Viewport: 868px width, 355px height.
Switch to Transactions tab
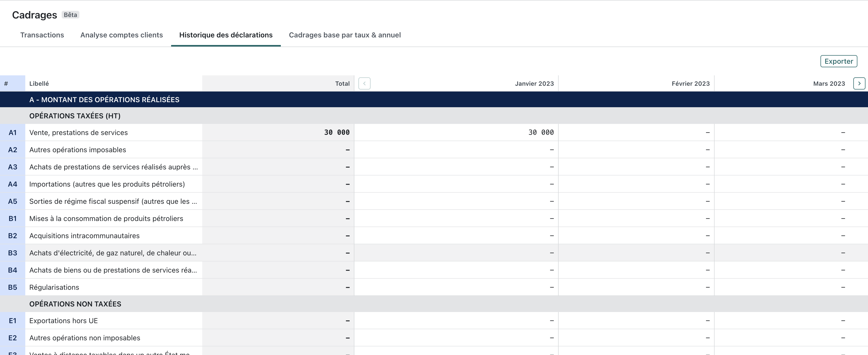(x=42, y=35)
